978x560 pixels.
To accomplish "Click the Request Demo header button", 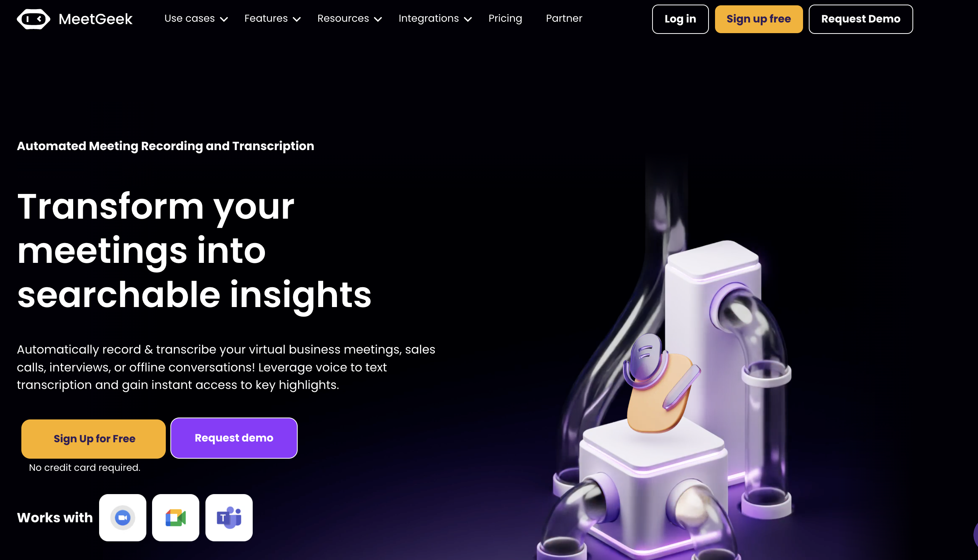I will pyautogui.click(x=861, y=19).
